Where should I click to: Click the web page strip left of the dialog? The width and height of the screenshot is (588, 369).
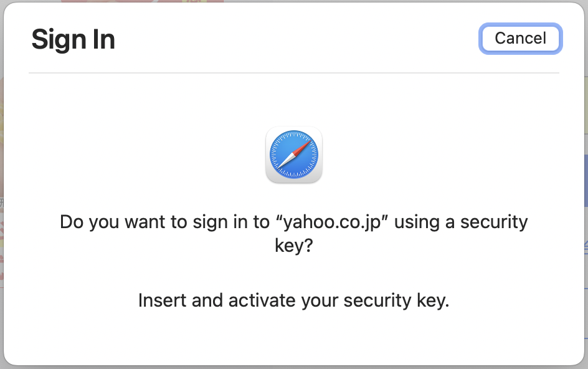pos(1,187)
